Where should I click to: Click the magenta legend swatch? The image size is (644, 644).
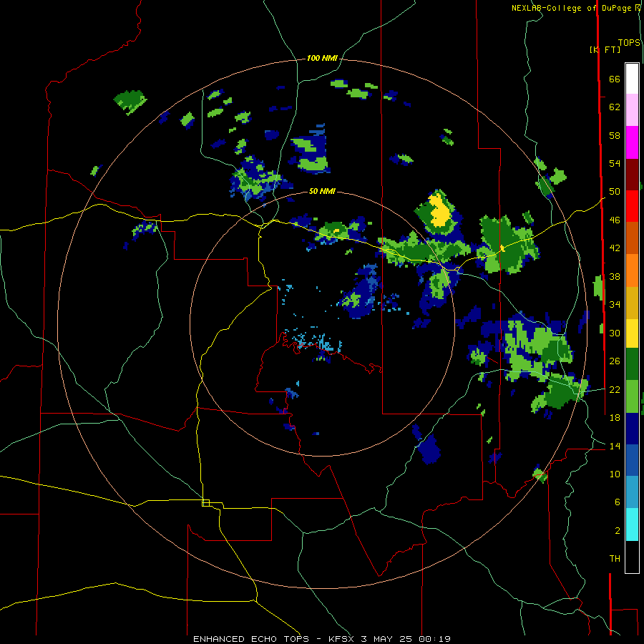pyautogui.click(x=632, y=142)
